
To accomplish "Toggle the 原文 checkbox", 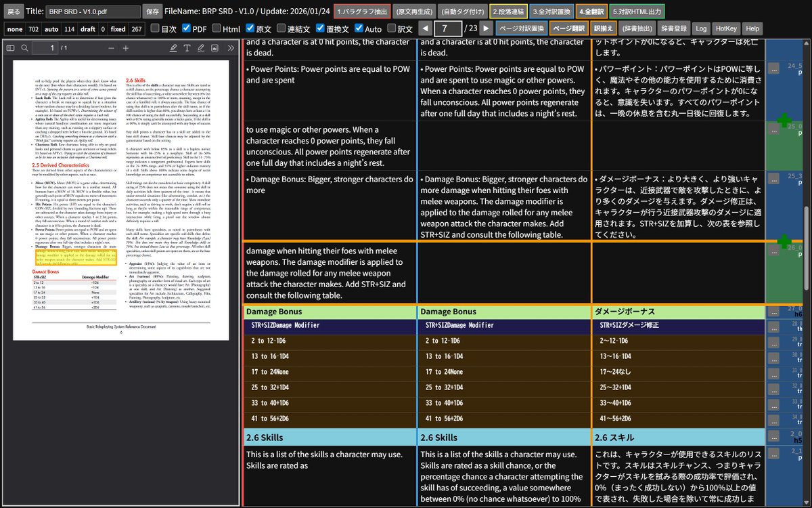I will [x=250, y=28].
